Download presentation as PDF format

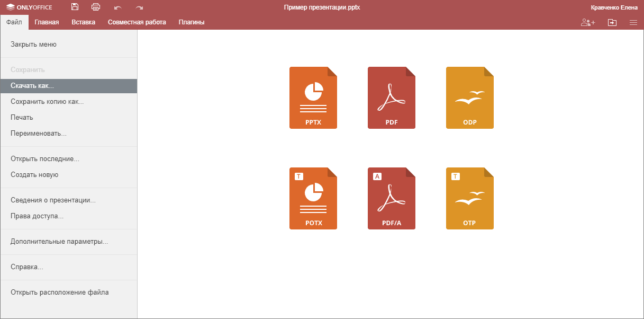click(391, 98)
